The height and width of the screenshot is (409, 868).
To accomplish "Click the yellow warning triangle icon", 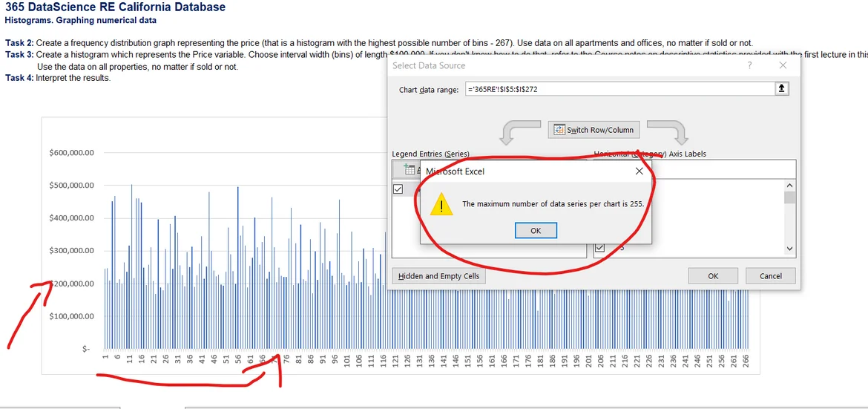I will click(x=441, y=204).
